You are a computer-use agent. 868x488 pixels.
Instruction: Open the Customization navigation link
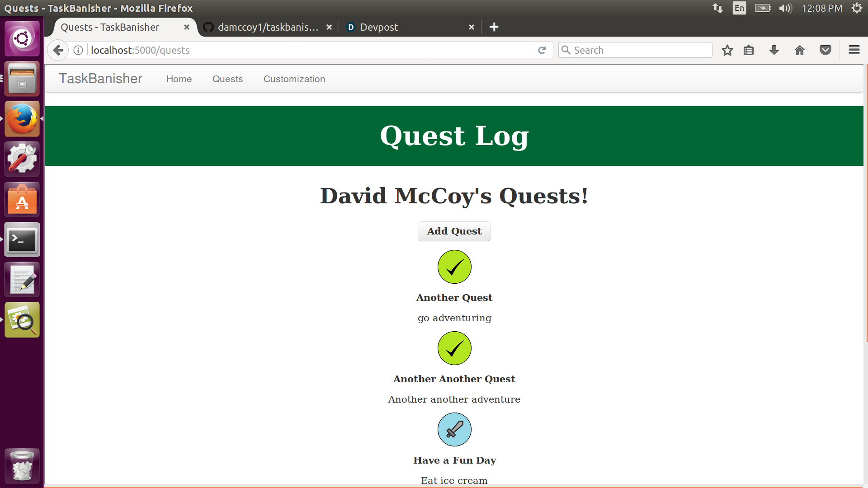(294, 79)
